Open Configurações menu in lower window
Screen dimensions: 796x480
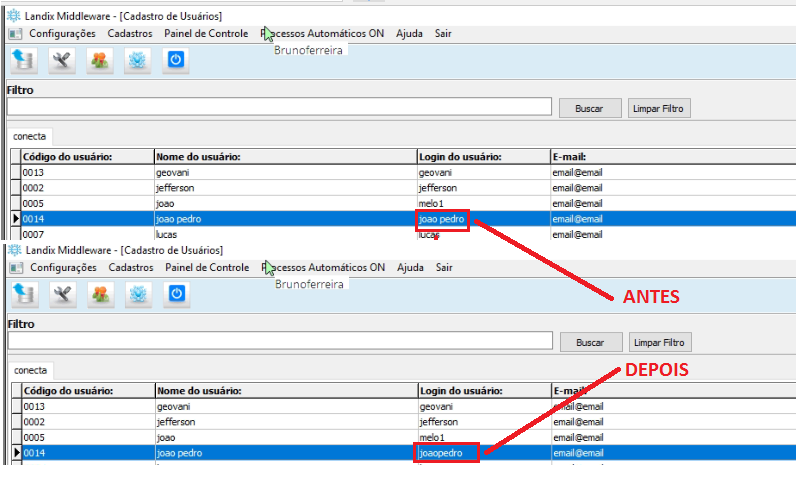(x=63, y=267)
